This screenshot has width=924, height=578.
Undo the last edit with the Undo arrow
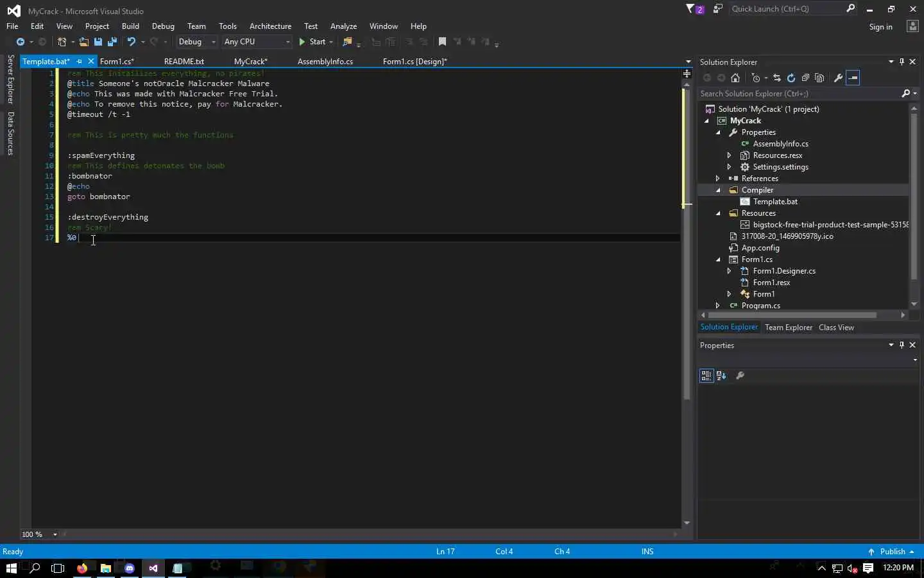[x=131, y=42]
